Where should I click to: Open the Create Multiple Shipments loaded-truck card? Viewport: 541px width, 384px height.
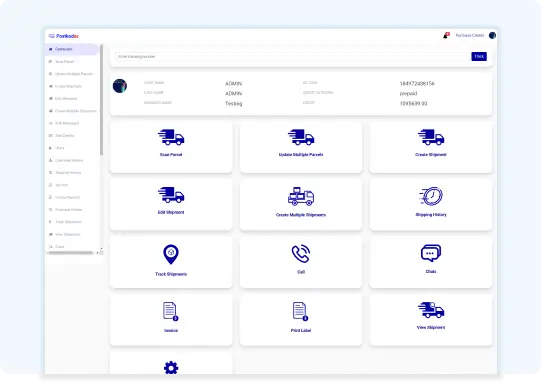[x=301, y=204]
